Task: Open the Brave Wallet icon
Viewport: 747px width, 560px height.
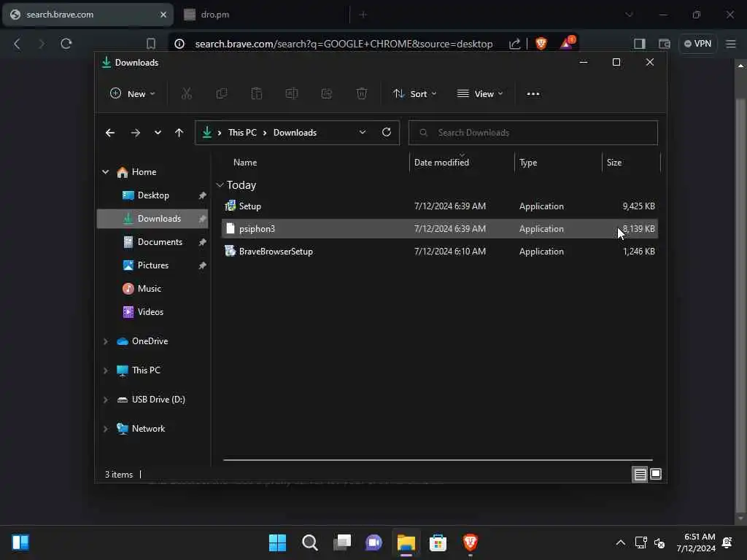Action: tap(664, 44)
